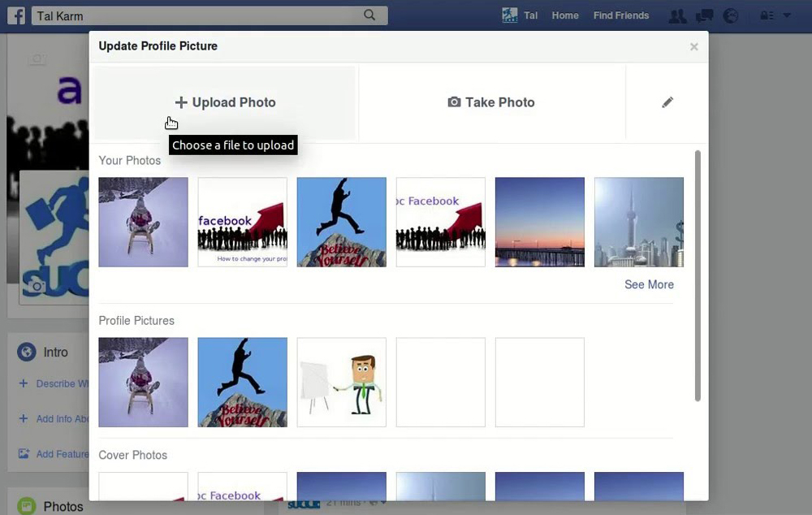Choose the 'oc Facebook' cover photo thumbnail

coord(242,487)
